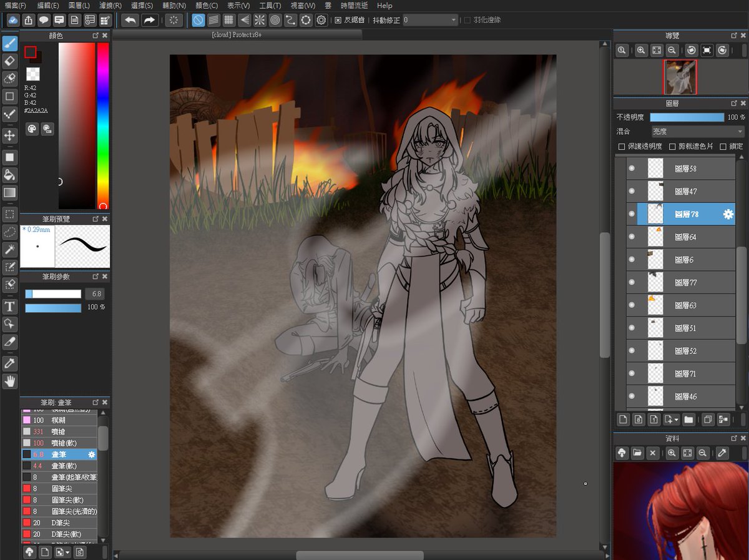The height and width of the screenshot is (560, 749).
Task: Enable the parallel line snap guide
Action: click(213, 20)
